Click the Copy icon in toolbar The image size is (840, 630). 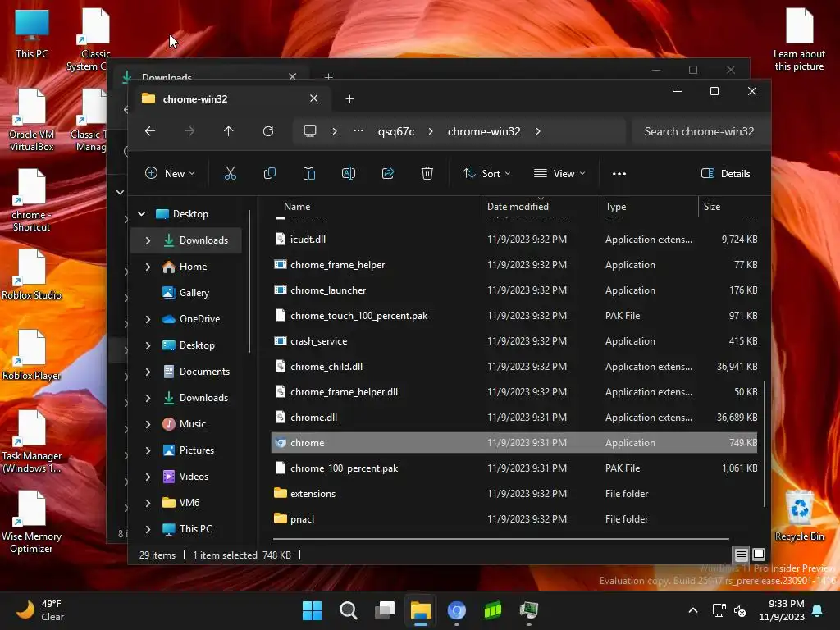(x=269, y=173)
